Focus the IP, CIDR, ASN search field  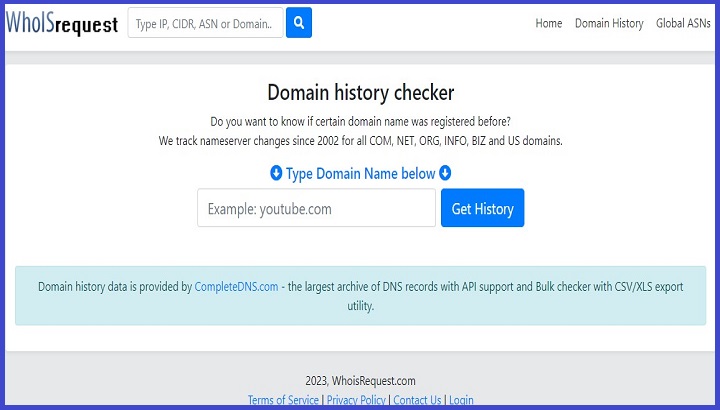point(206,23)
